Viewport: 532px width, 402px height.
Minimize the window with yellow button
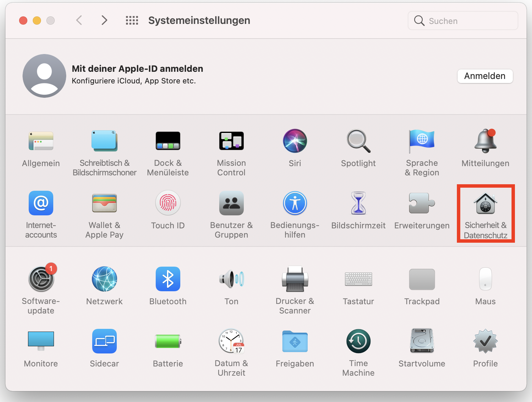point(37,21)
